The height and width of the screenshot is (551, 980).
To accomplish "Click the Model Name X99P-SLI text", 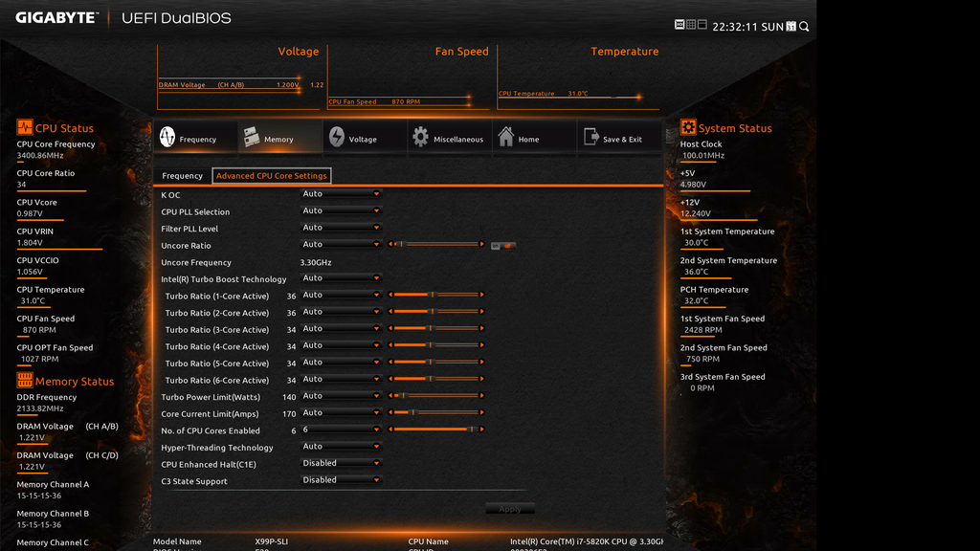I will click(x=271, y=541).
